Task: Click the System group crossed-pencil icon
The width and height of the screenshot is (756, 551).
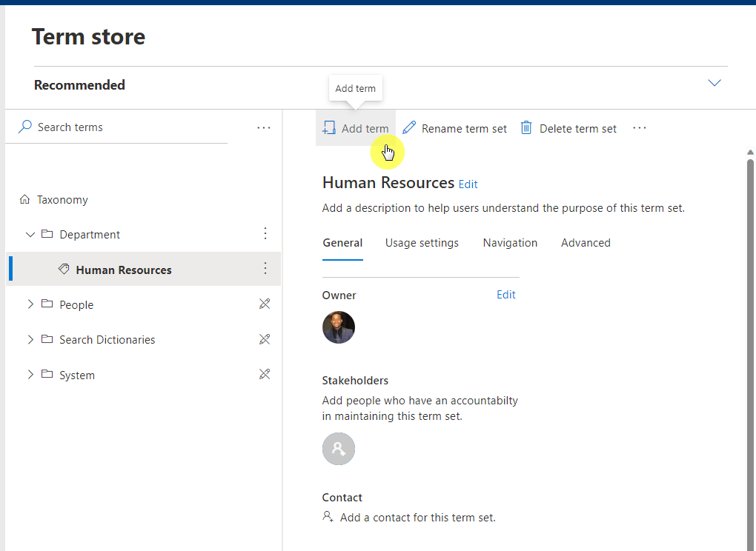Action: point(265,374)
